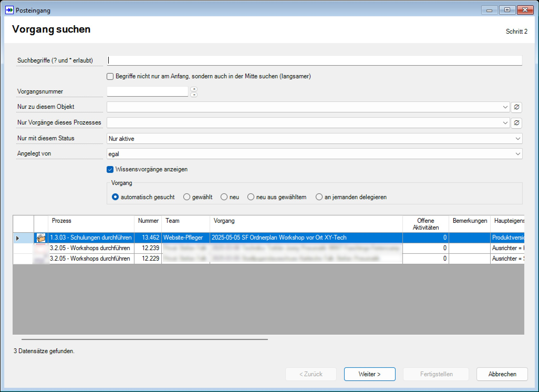Click the horizontal scrollbar below the table
The height and width of the screenshot is (392, 539).
(x=145, y=339)
